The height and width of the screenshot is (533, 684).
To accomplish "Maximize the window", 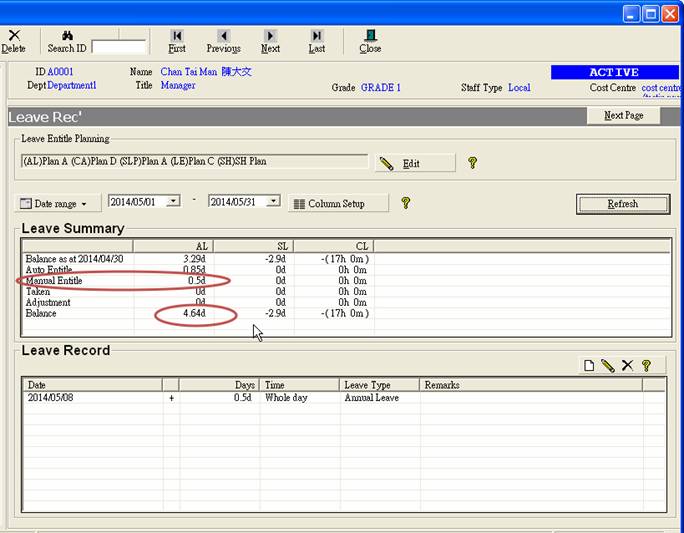I will tap(650, 14).
